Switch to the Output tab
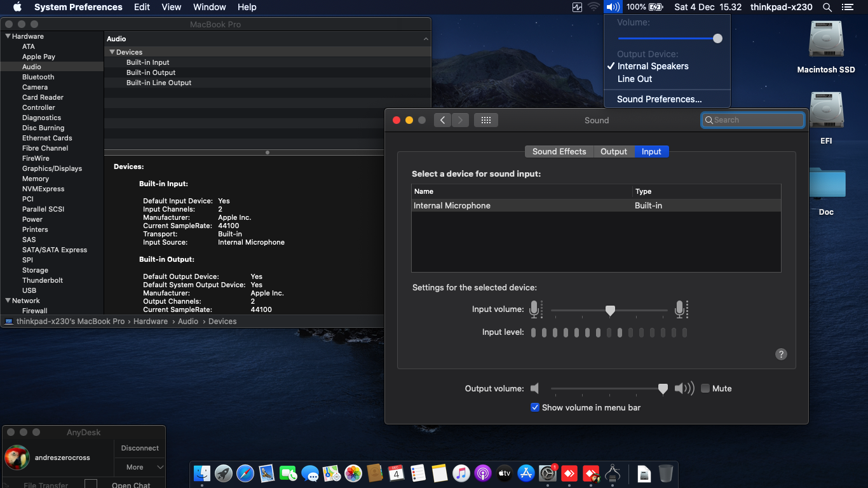 click(614, 151)
